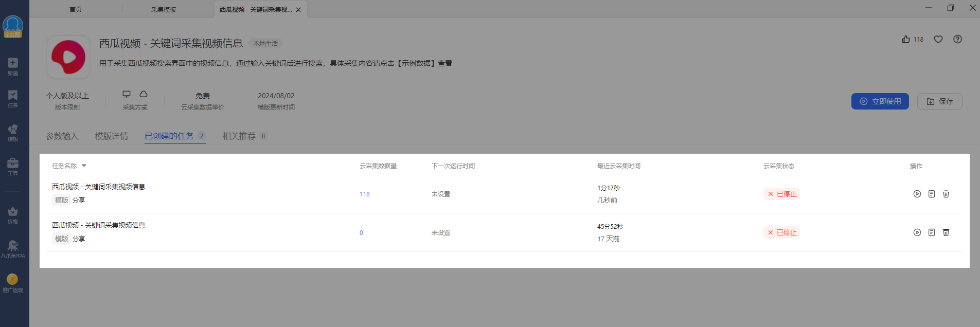Click the 本地生活 category tag
Viewport: 980px width, 327px height.
[265, 44]
